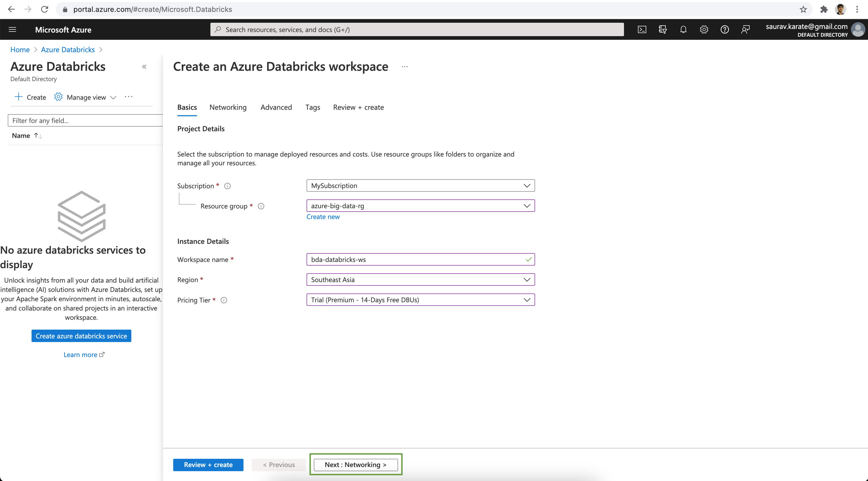Collapse the Azure Databricks list panel
This screenshot has width=868, height=481.
144,66
